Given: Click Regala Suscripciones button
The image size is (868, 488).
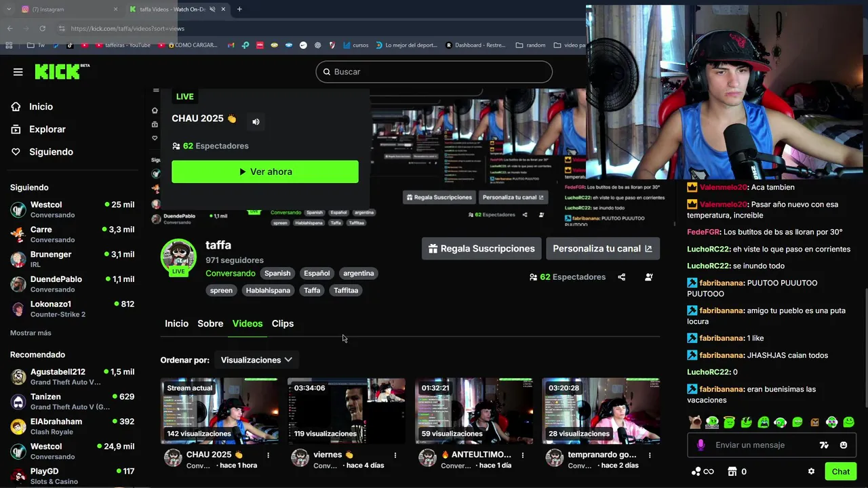Looking at the screenshot, I should 481,249.
